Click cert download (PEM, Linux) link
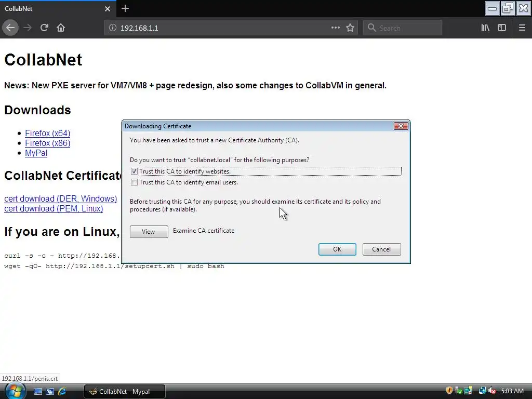The width and height of the screenshot is (532, 399). pyautogui.click(x=54, y=209)
